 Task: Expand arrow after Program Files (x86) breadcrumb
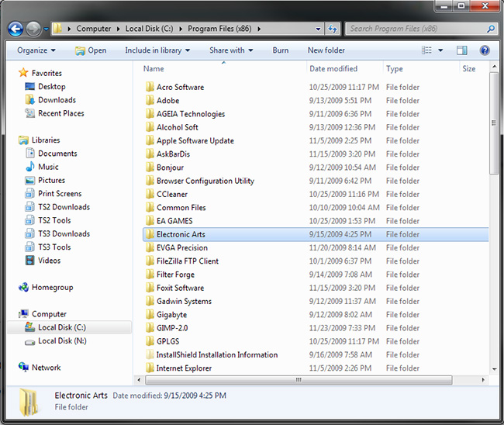pyautogui.click(x=259, y=29)
